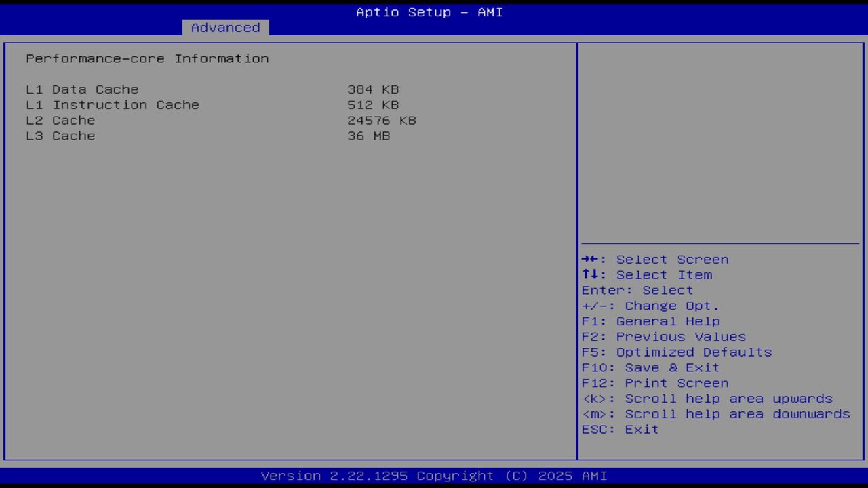Viewport: 868px width, 488px height.
Task: Click F5 Optimized Defaults legend
Action: [676, 352]
